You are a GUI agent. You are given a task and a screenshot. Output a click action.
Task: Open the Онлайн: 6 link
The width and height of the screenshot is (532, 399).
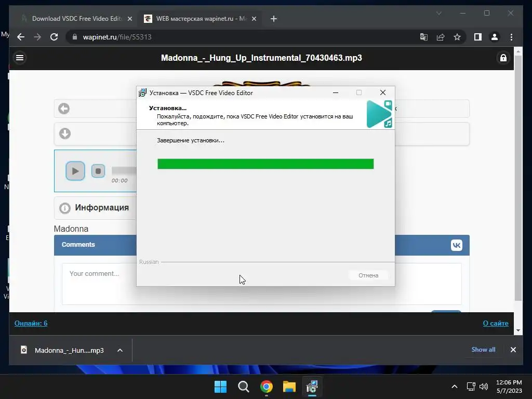tap(31, 323)
